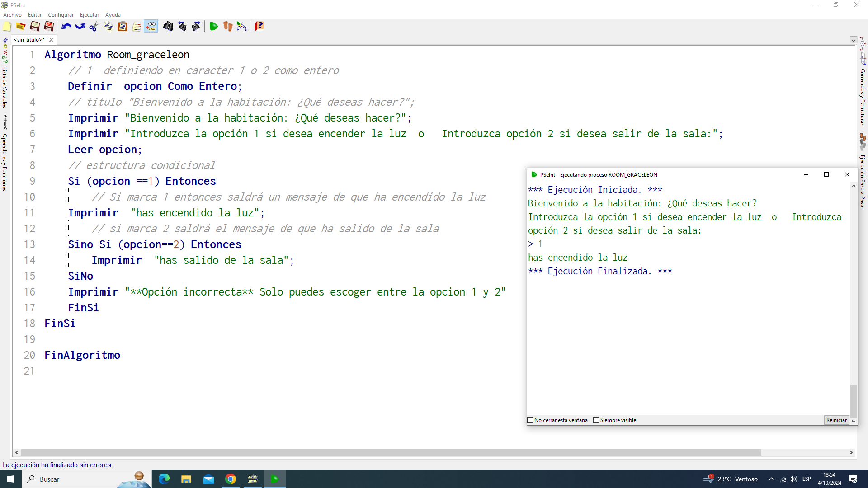Screen dimensions: 868x488
Task: Expand 'Lista de Variables' side panel
Action: coord(5,87)
